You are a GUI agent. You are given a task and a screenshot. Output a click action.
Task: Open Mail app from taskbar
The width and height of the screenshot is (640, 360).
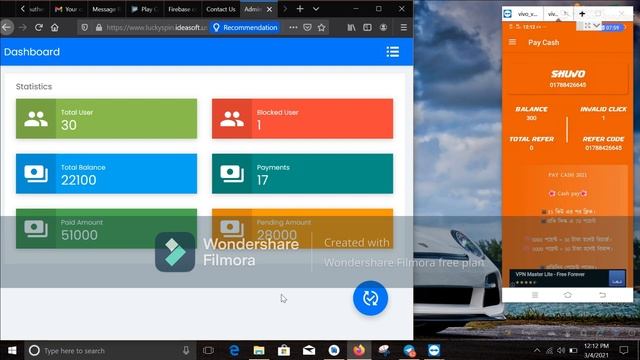309,350
